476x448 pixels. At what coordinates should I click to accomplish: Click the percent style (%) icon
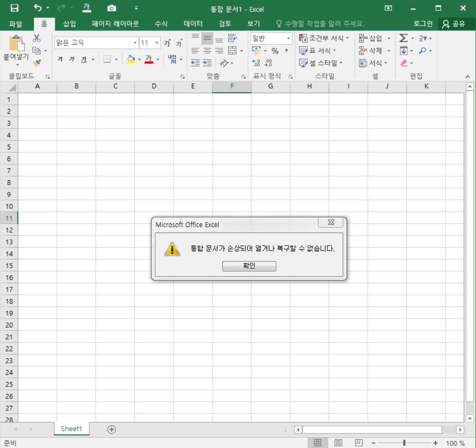275,51
